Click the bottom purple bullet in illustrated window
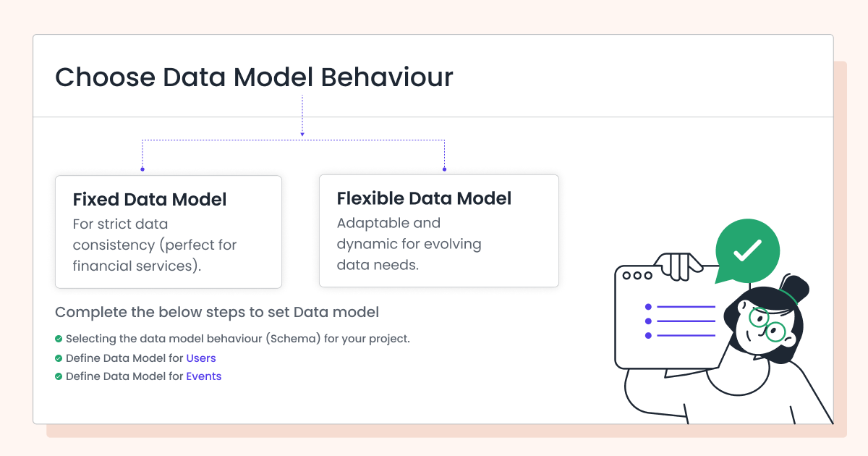 648,335
